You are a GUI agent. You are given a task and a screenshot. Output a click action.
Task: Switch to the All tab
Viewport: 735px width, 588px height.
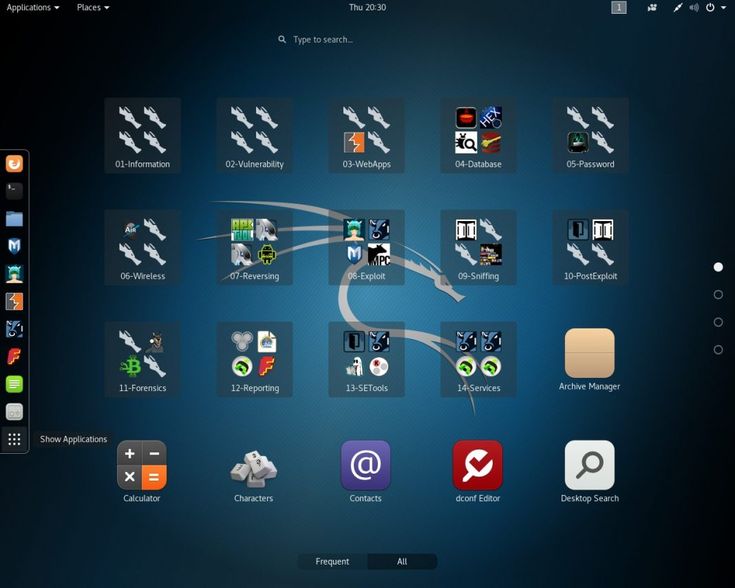(402, 561)
